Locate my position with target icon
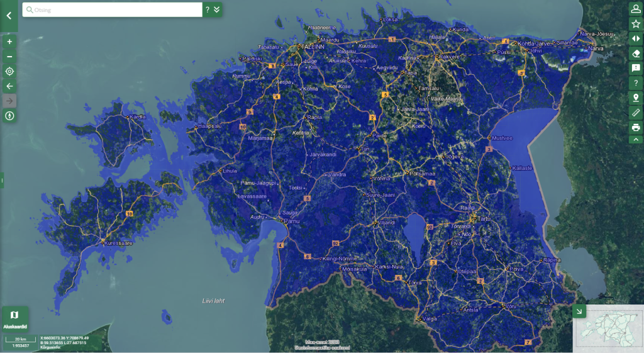This screenshot has height=353, width=644. 9,71
